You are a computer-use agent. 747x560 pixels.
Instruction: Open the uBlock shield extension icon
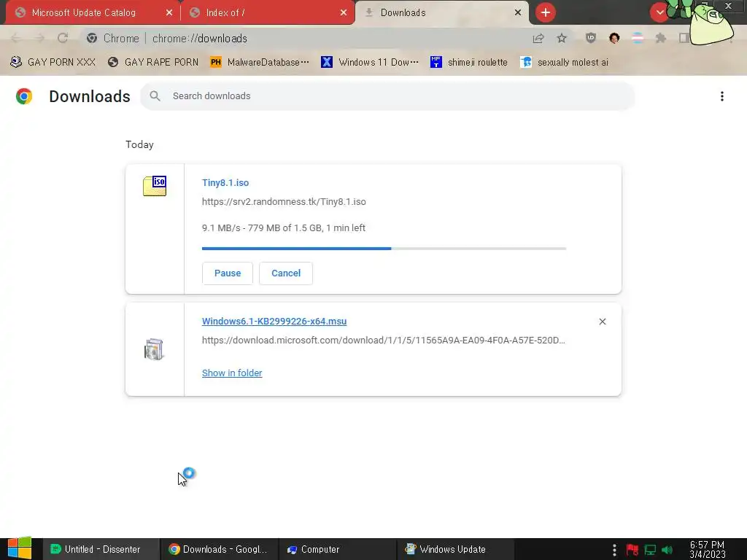[591, 39]
